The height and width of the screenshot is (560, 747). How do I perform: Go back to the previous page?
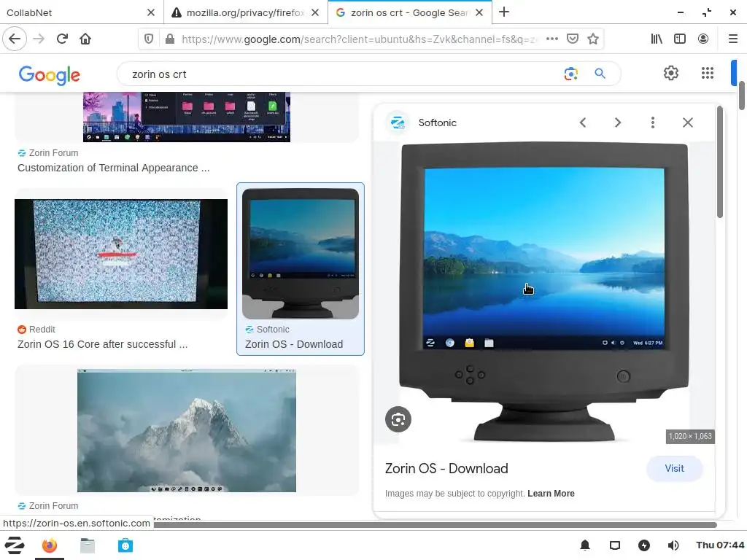[15, 39]
